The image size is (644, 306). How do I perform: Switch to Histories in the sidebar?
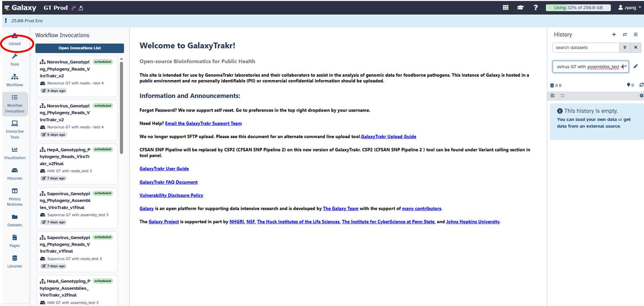(x=15, y=173)
